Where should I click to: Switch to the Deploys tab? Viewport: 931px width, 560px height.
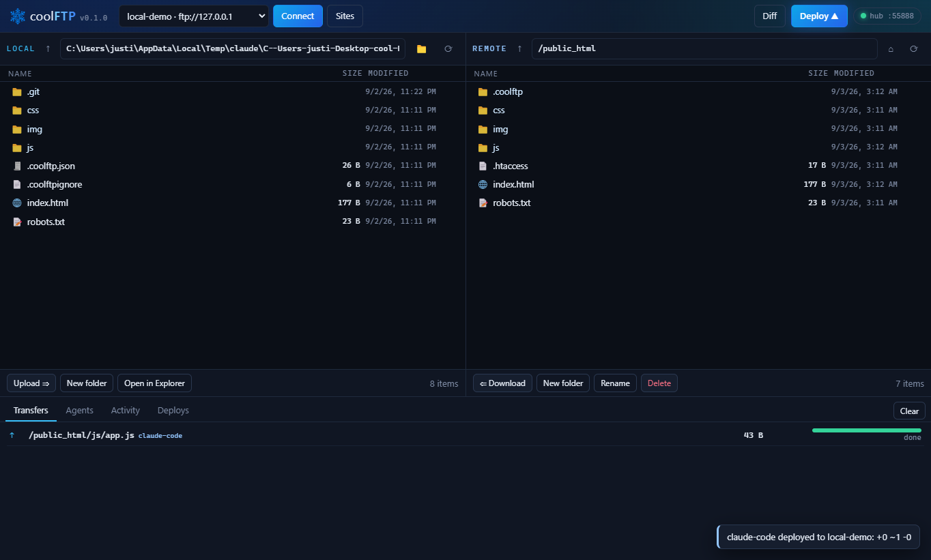tap(173, 410)
